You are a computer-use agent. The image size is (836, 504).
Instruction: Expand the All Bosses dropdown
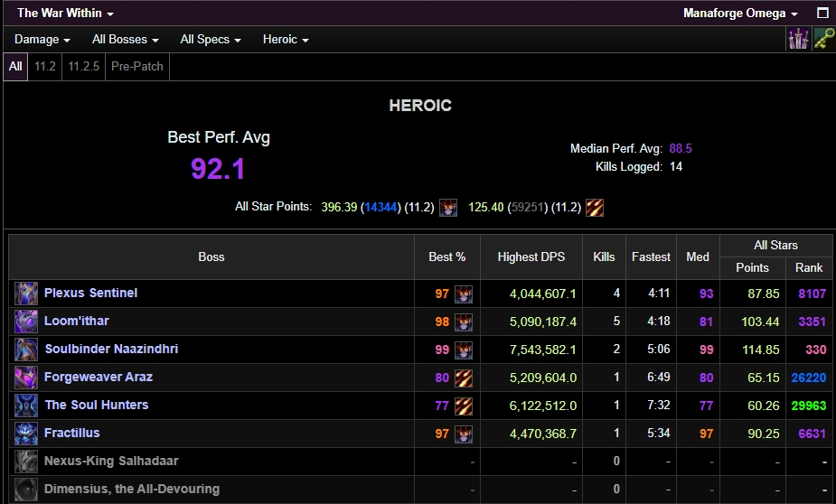pos(126,40)
